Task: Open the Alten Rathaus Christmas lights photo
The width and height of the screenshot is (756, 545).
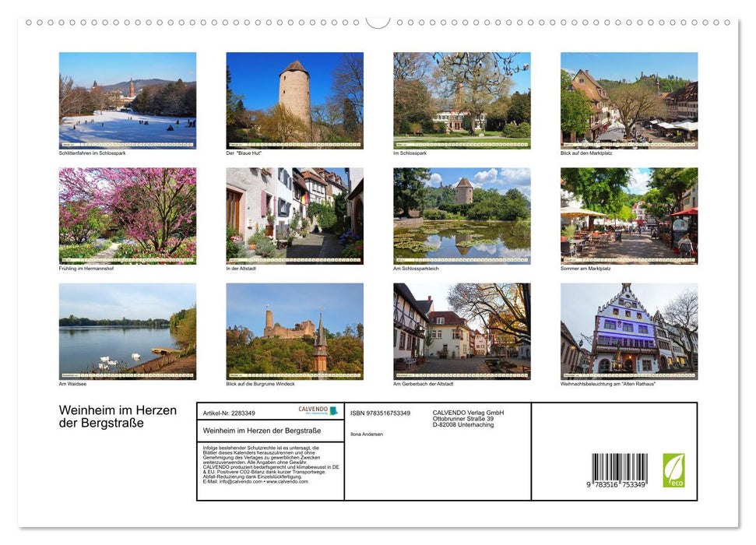Action: (629, 332)
